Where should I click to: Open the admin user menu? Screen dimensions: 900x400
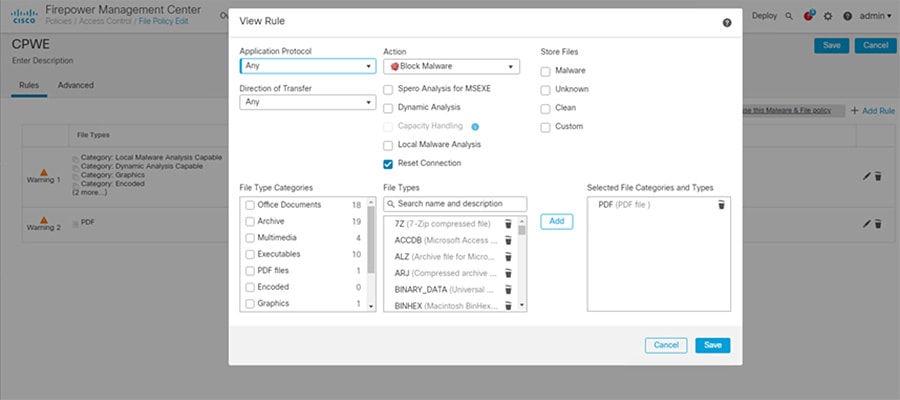coord(875,17)
